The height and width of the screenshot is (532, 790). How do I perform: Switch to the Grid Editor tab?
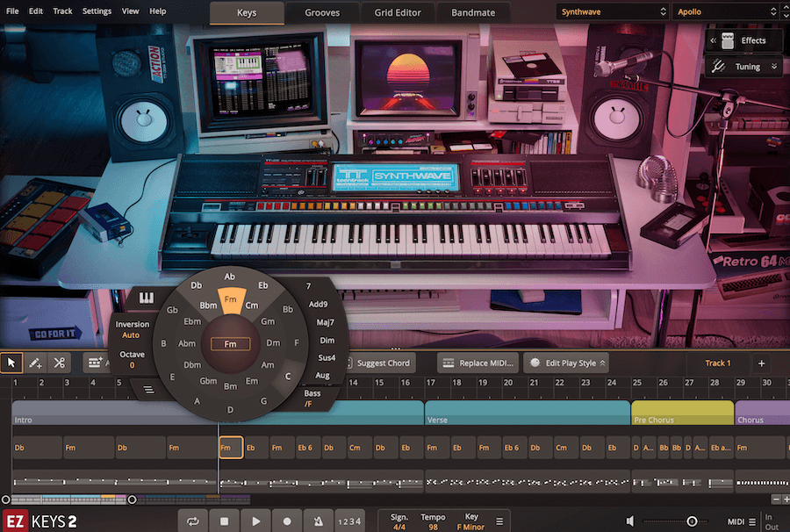(x=398, y=12)
